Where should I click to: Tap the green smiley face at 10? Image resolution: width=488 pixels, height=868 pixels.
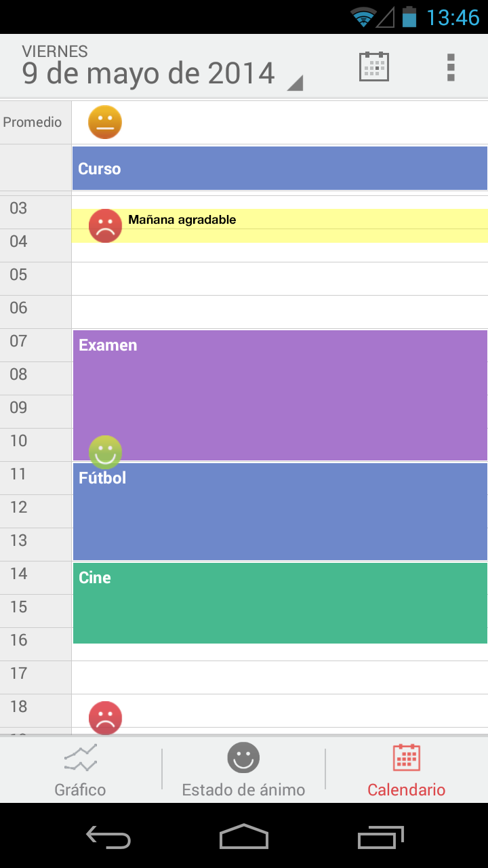tap(105, 452)
